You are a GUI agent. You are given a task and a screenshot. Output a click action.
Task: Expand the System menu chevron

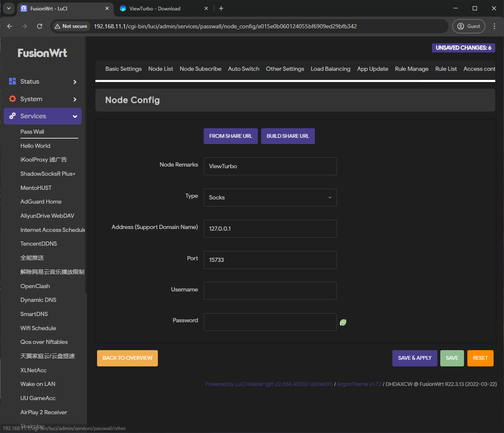pos(75,100)
